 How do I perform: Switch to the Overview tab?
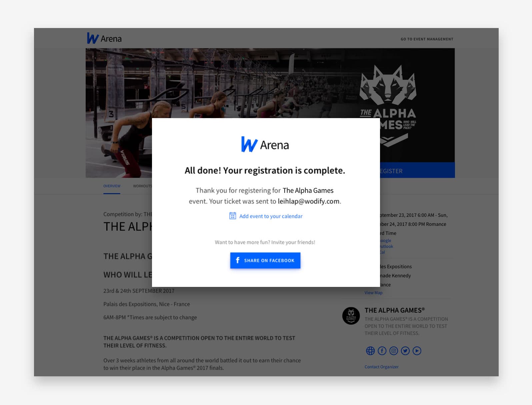(112, 186)
